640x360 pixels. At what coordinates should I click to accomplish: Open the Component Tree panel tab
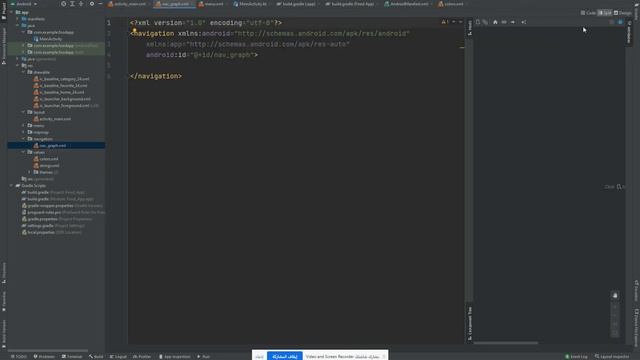(470, 323)
